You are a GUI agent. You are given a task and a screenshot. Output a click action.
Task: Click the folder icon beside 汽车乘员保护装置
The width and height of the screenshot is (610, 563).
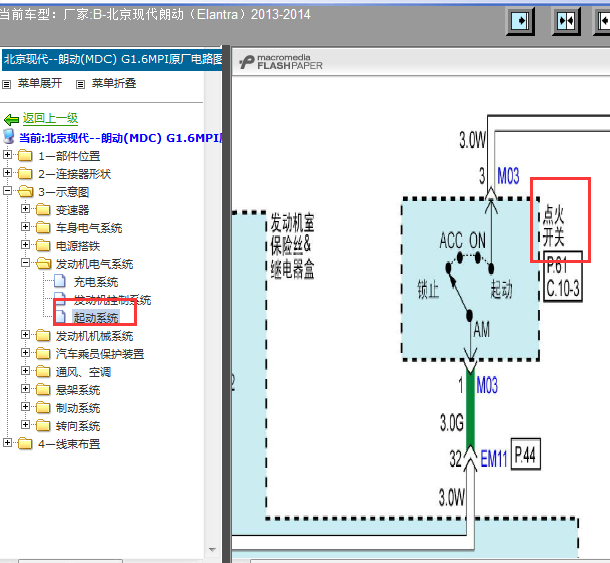pos(43,353)
